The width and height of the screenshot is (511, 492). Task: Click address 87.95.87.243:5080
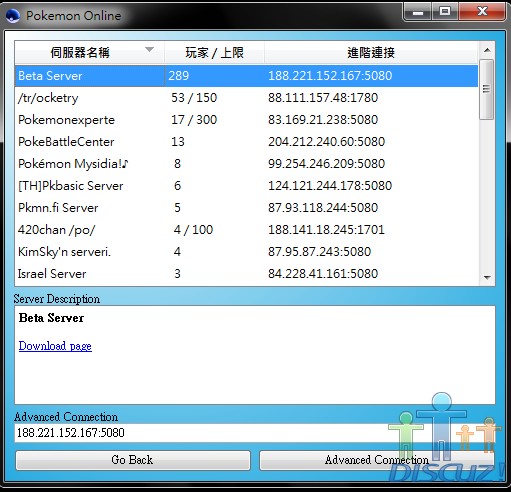[x=319, y=252]
